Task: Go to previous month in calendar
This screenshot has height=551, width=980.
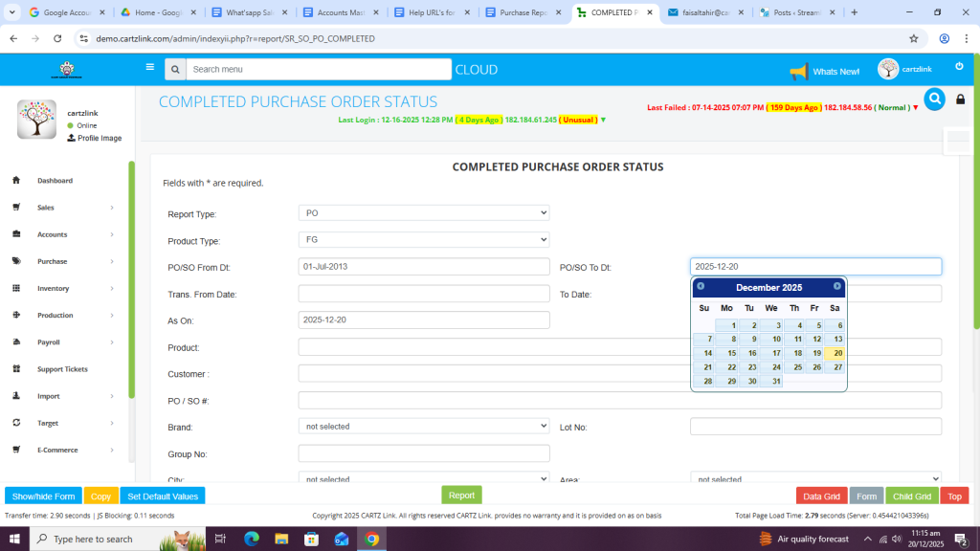Action: coord(701,286)
